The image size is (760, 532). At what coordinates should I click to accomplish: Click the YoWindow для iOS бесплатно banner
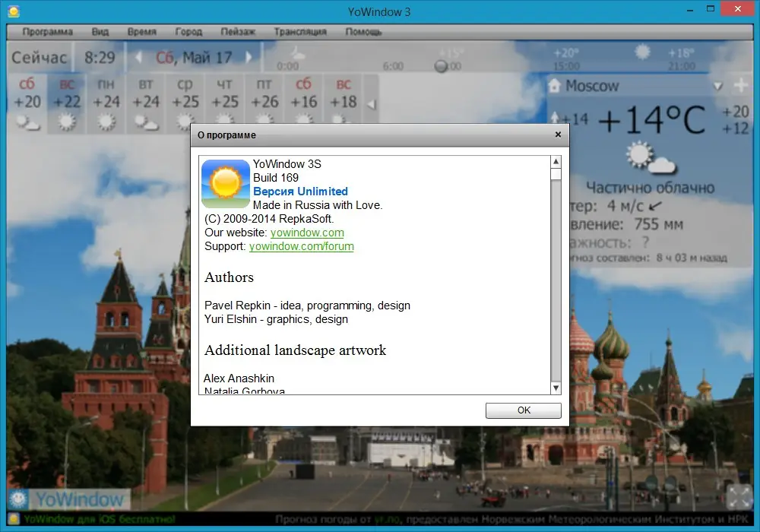[99, 519]
